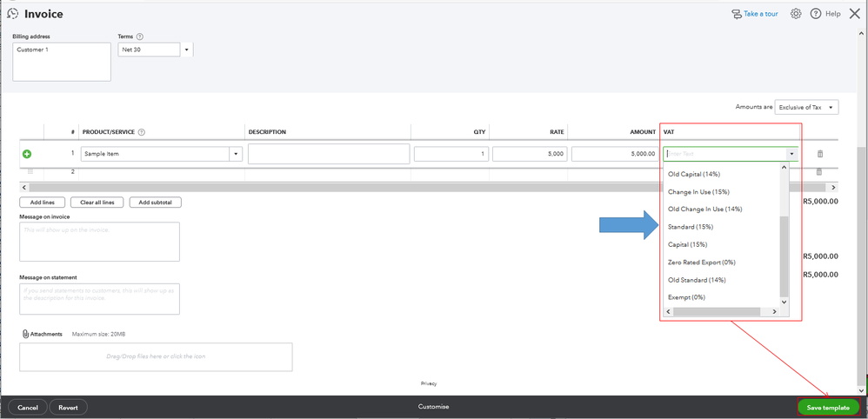Choose Exempt (0%) VAT option
The height and width of the screenshot is (419, 868).
click(686, 298)
